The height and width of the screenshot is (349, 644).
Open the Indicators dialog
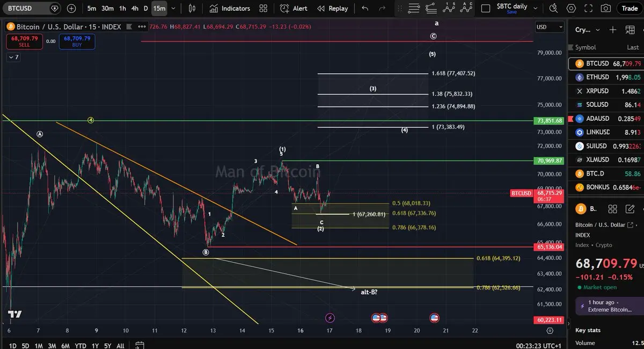coord(230,9)
